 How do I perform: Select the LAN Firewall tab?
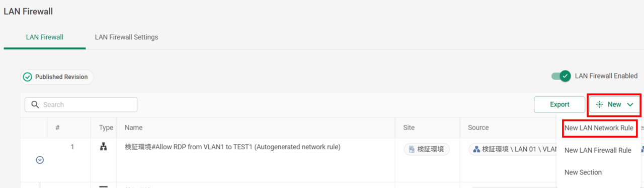click(x=44, y=37)
